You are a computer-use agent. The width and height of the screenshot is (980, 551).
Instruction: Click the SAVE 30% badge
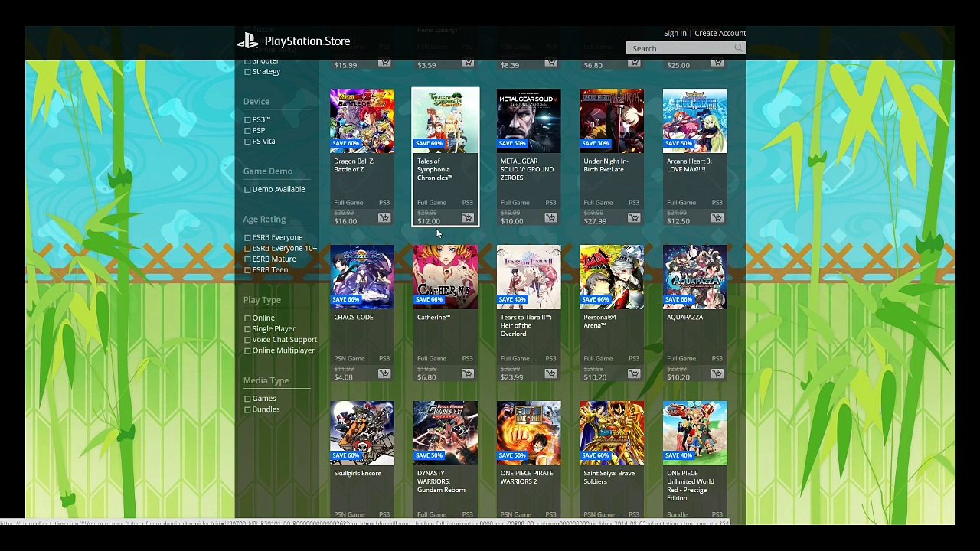pyautogui.click(x=596, y=143)
